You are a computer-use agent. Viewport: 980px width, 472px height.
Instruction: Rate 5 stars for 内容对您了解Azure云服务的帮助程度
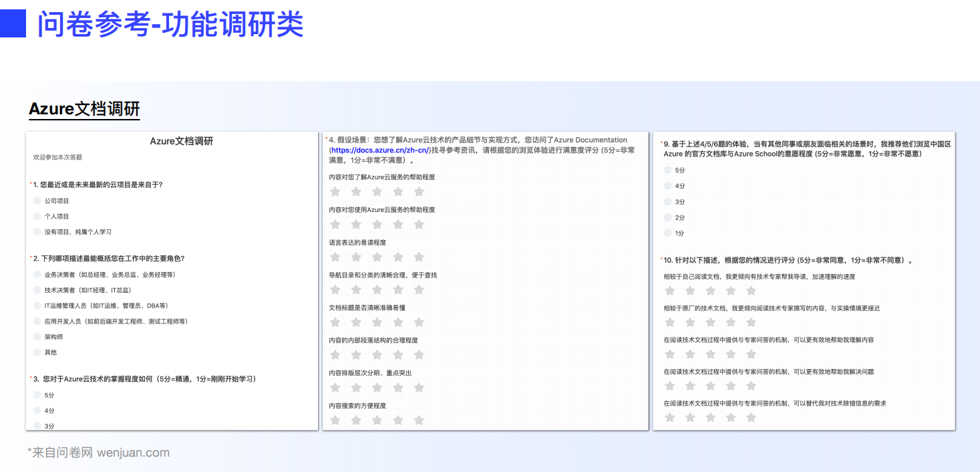pyautogui.click(x=419, y=191)
